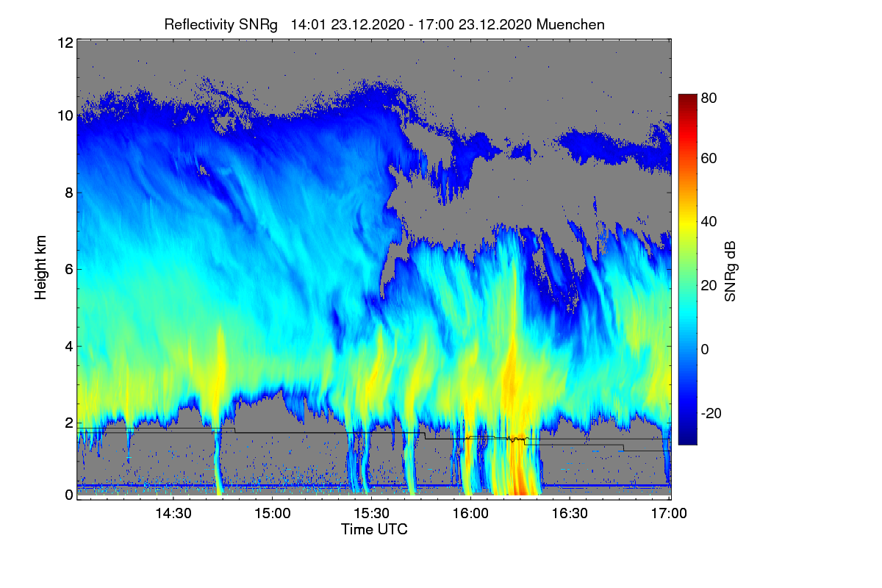Click the '17:00' time axis label
This screenshot has height=588, width=882.
pyautogui.click(x=669, y=514)
